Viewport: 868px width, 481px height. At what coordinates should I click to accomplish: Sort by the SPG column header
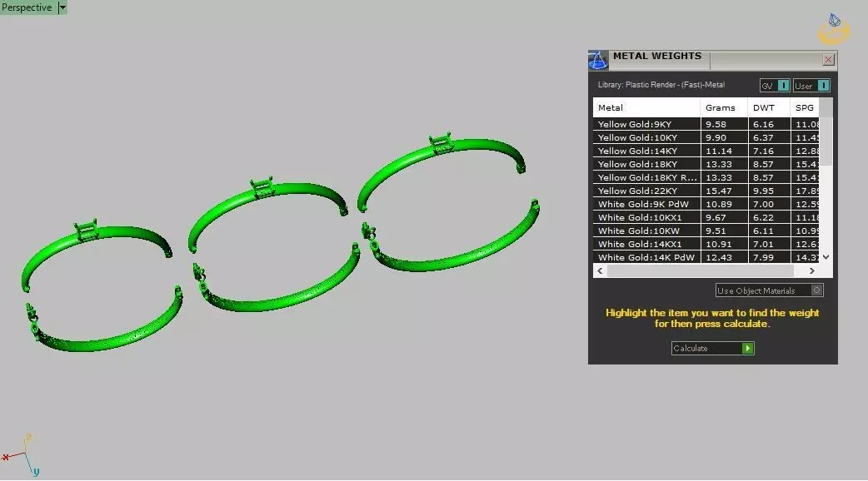pos(805,108)
